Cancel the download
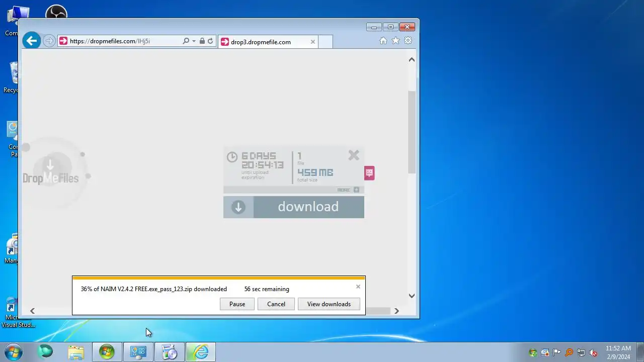Viewport: 644px width, 362px height. click(x=276, y=304)
